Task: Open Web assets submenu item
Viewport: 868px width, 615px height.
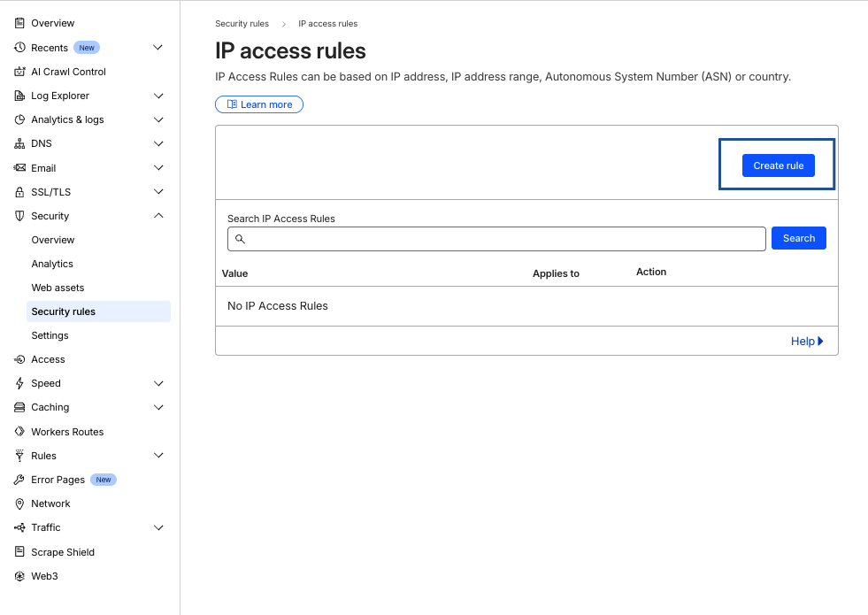Action: tap(58, 288)
